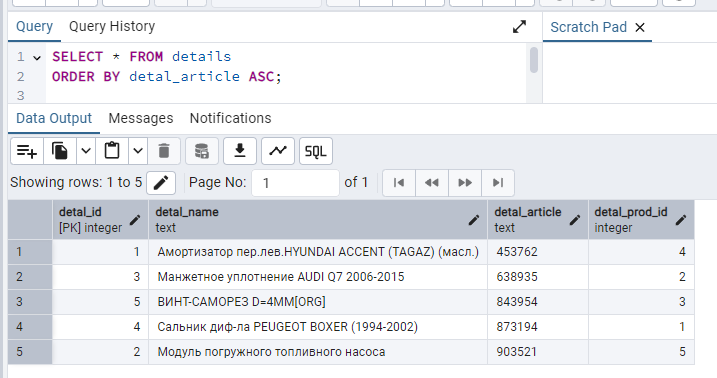This screenshot has height=378, width=717.
Task: Go to the last page button
Action: tap(498, 183)
